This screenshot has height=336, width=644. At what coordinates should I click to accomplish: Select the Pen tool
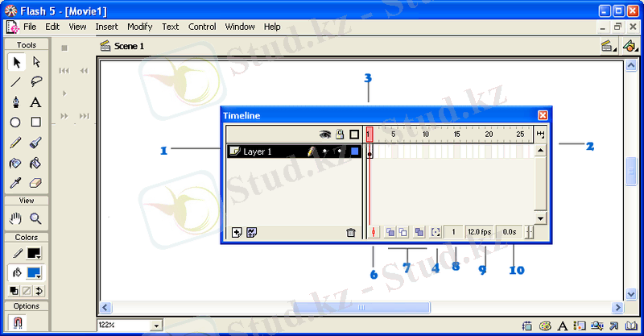pyautogui.click(x=15, y=102)
